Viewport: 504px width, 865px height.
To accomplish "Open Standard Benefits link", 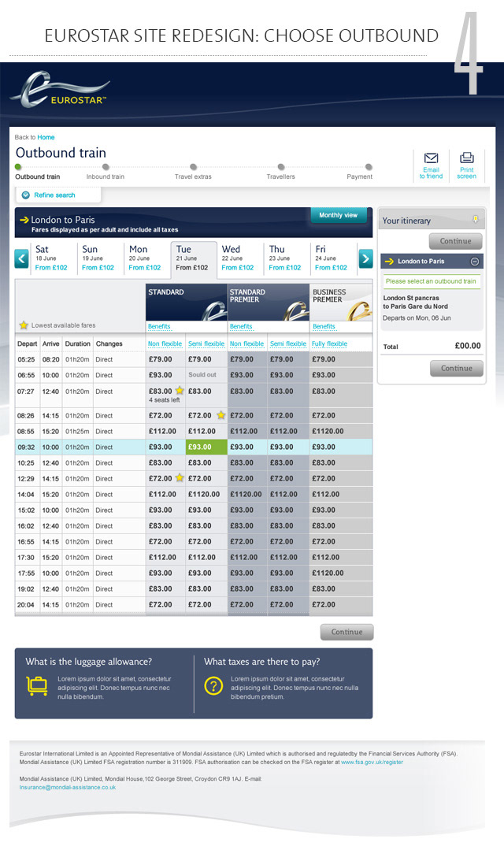I will coord(159,327).
